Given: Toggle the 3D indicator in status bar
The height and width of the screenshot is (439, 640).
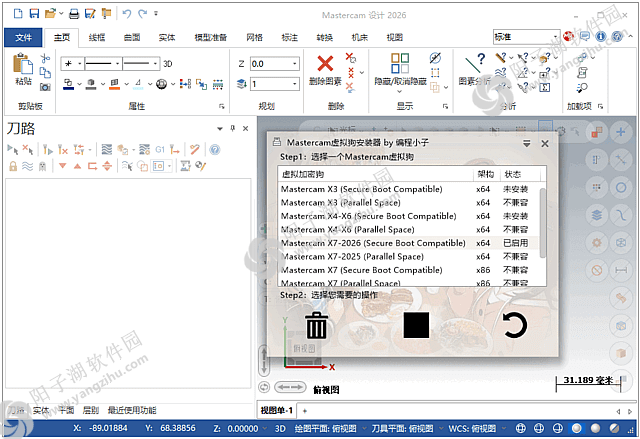Looking at the screenshot, I should click(x=280, y=428).
